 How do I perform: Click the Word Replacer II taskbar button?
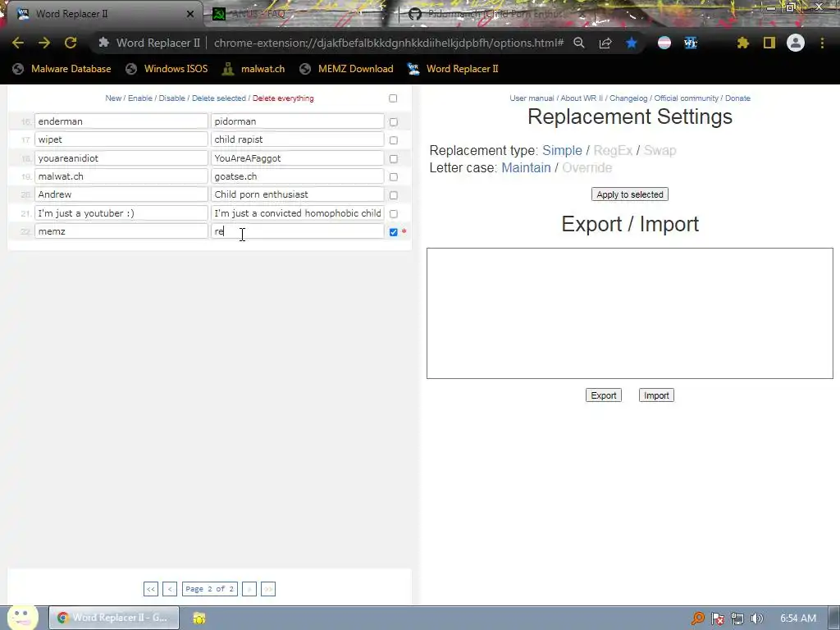pyautogui.click(x=114, y=618)
